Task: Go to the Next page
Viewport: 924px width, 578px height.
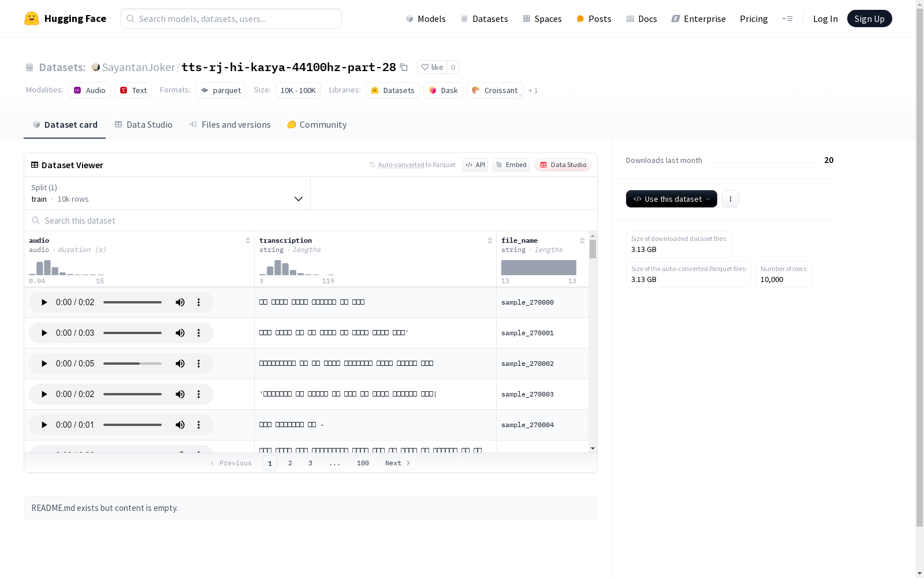Action: click(x=398, y=463)
